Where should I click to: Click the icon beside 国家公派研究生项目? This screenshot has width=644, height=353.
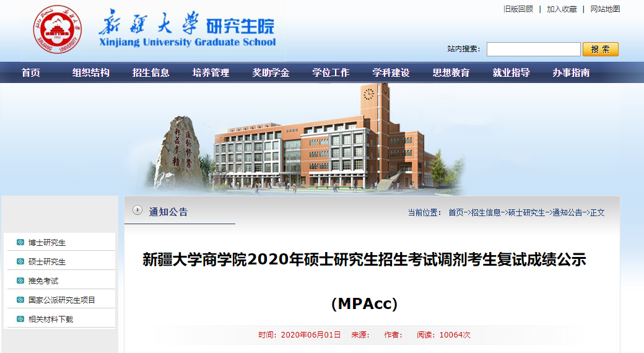tap(20, 300)
